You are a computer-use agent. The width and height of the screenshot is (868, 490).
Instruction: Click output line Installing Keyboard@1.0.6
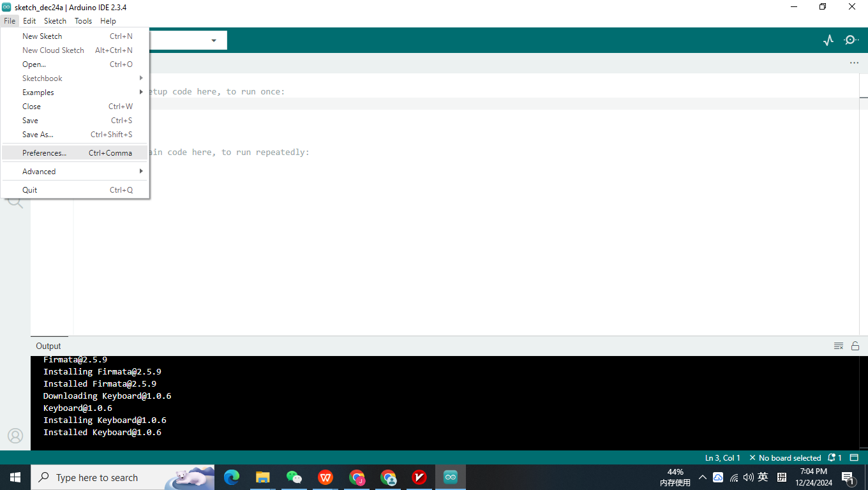[x=105, y=420]
